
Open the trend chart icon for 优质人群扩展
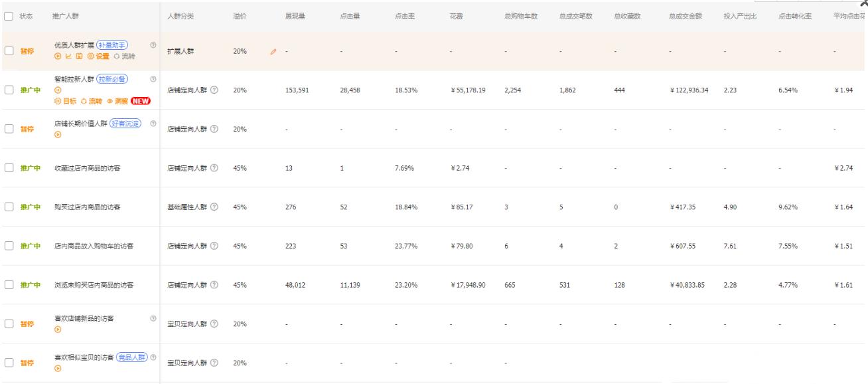pos(68,56)
